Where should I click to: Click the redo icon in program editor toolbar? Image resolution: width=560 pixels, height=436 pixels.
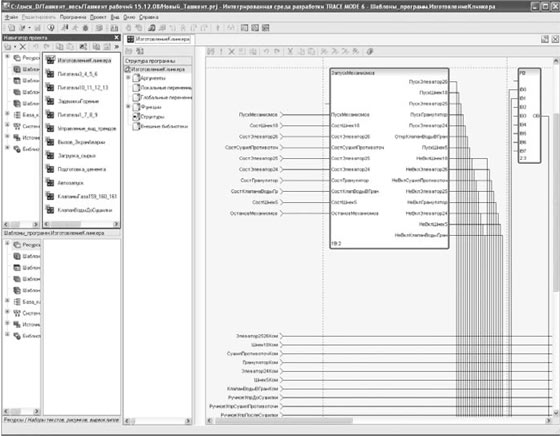coord(277,51)
